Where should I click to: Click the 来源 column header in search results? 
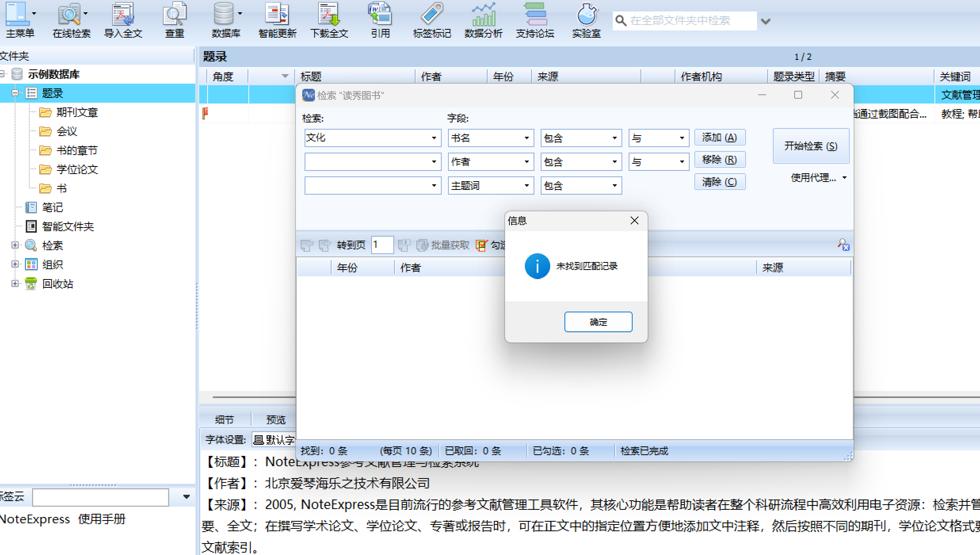pyautogui.click(x=804, y=268)
